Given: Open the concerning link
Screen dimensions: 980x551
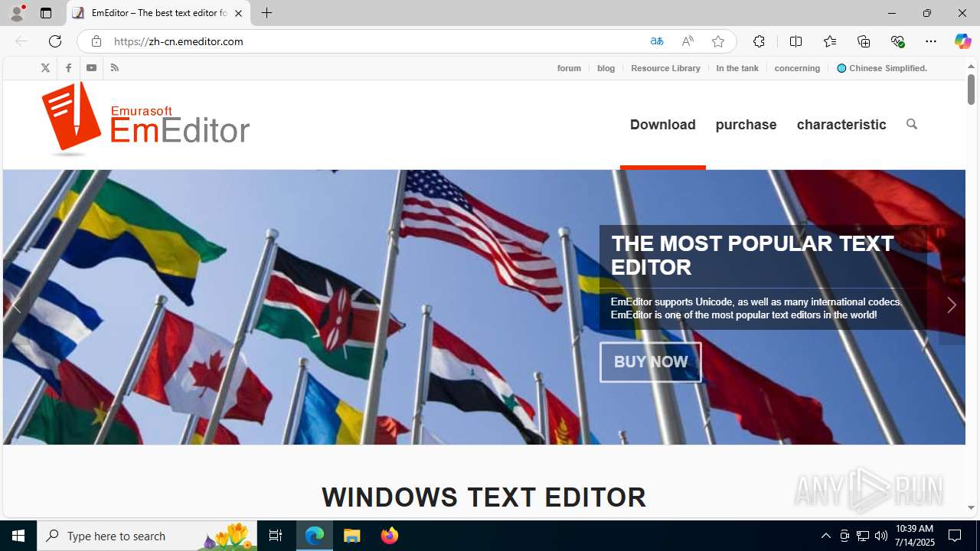Looking at the screenshot, I should coord(797,68).
